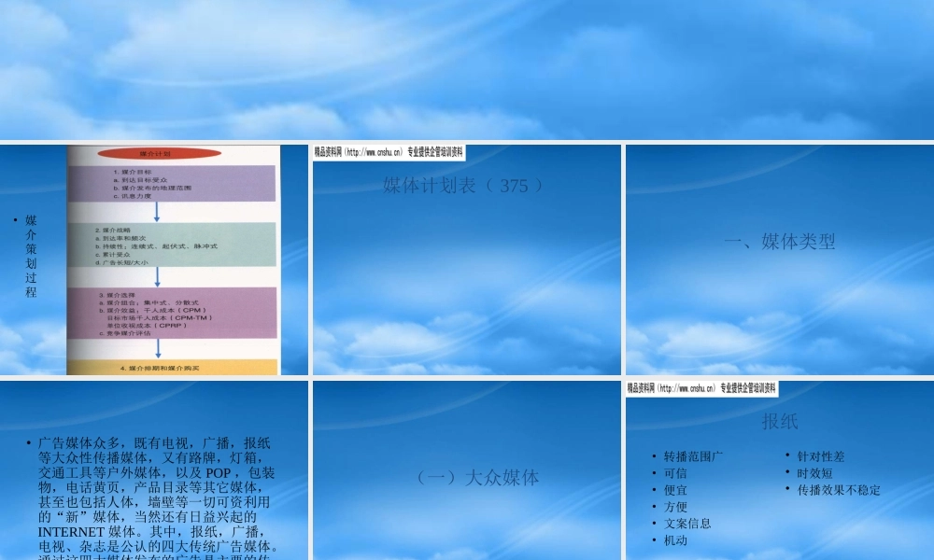Click the 报纸 slide title
The image size is (934, 560).
pos(780,421)
